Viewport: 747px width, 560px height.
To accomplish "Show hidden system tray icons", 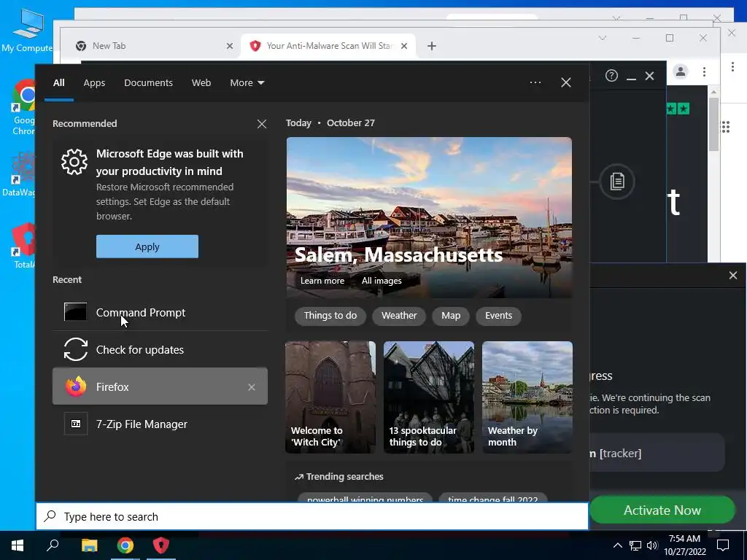I will [x=617, y=545].
